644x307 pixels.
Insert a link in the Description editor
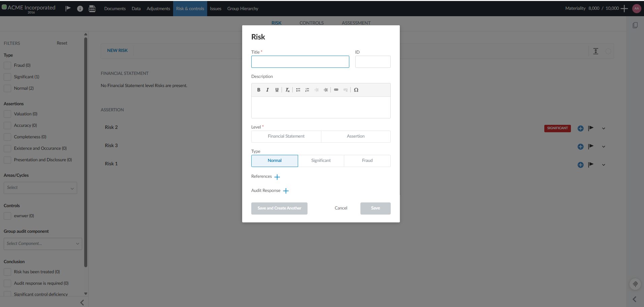[x=336, y=90]
